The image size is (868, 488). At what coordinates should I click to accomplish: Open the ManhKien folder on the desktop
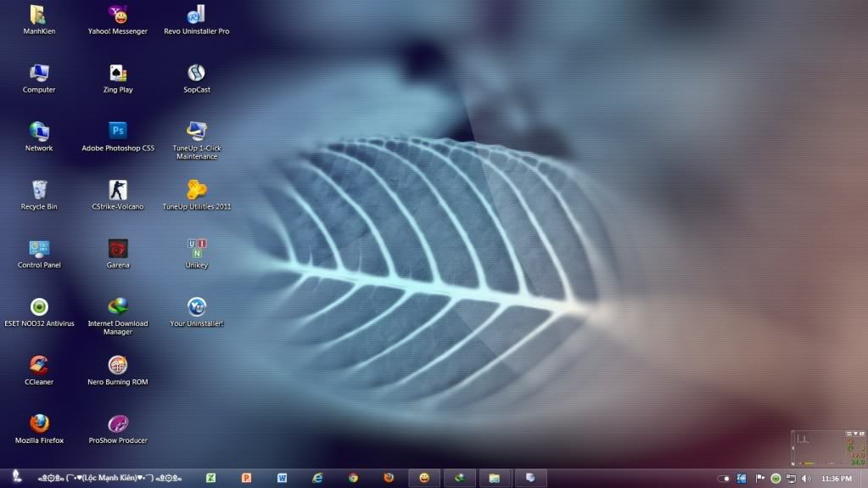point(39,20)
